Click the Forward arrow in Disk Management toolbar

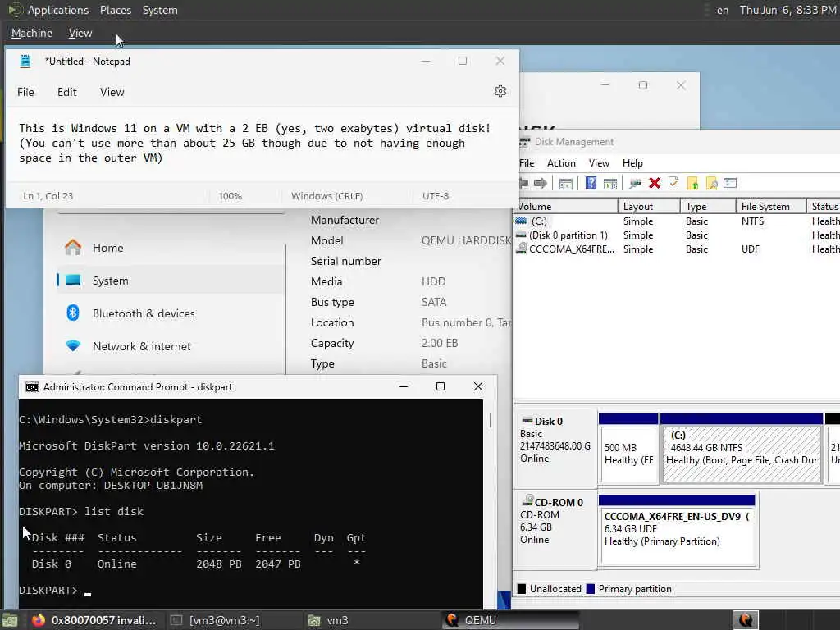click(x=541, y=183)
